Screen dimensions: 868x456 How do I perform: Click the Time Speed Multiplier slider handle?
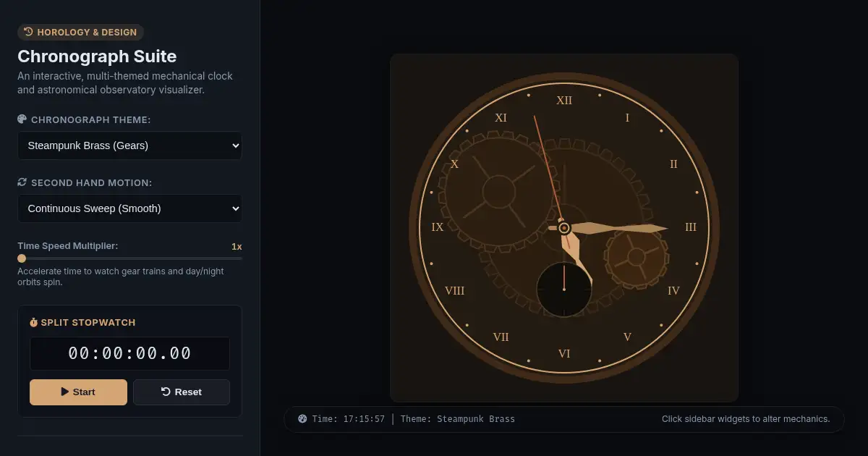coord(22,258)
